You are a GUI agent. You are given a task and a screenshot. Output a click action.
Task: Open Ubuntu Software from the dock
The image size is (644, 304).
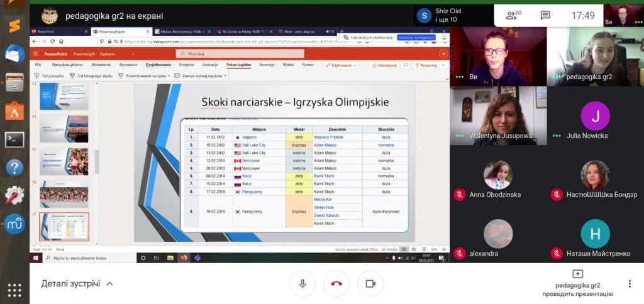pos(14,111)
